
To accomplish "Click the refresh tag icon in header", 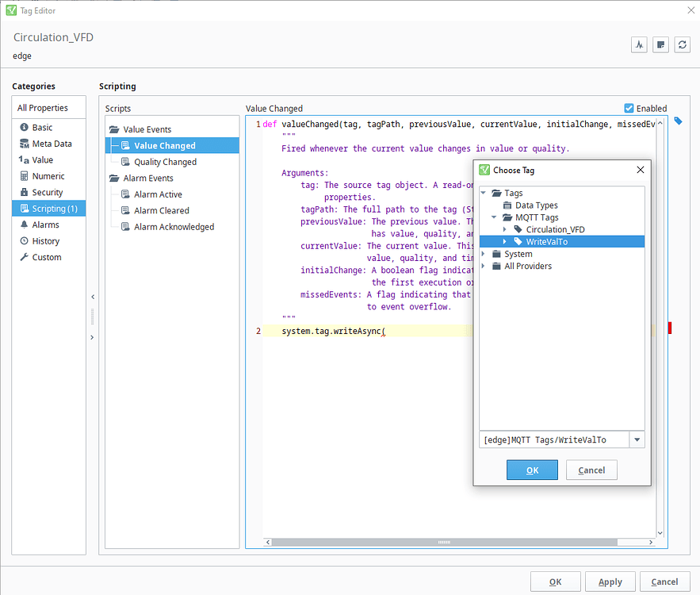I will pos(682,44).
